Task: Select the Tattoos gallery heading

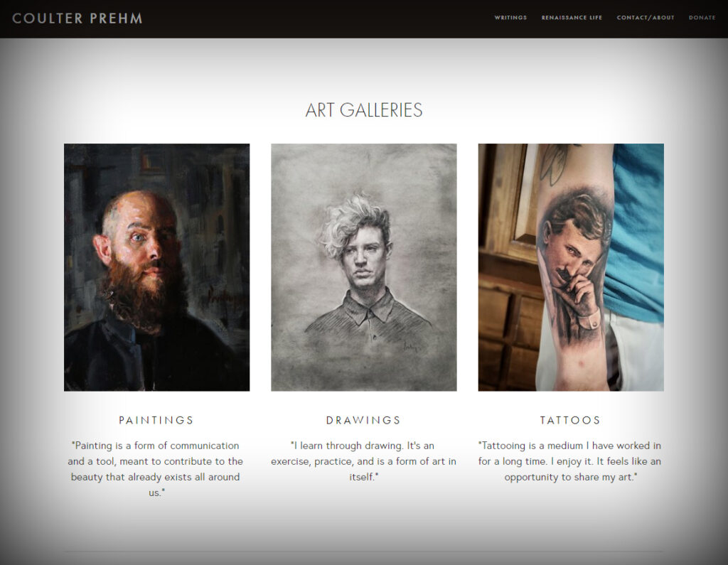Action: coord(571,420)
